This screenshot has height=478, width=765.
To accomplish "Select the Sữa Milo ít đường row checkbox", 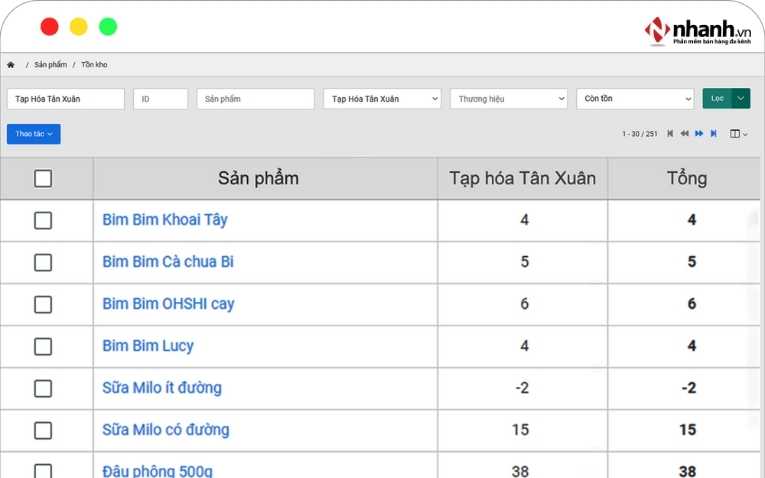I will coord(43,388).
